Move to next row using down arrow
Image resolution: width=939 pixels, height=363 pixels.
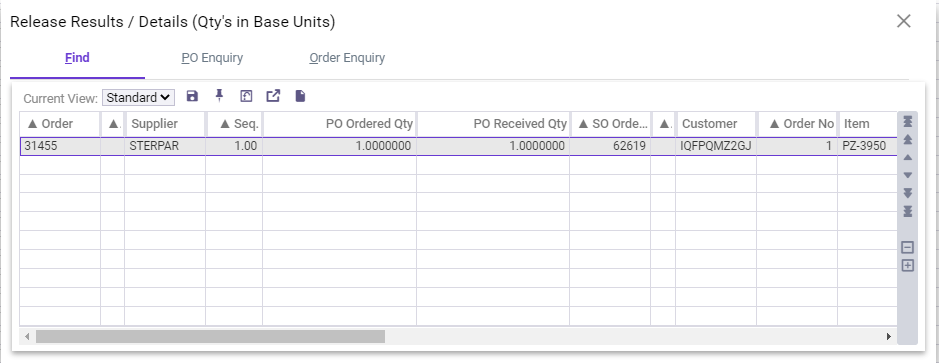(907, 175)
